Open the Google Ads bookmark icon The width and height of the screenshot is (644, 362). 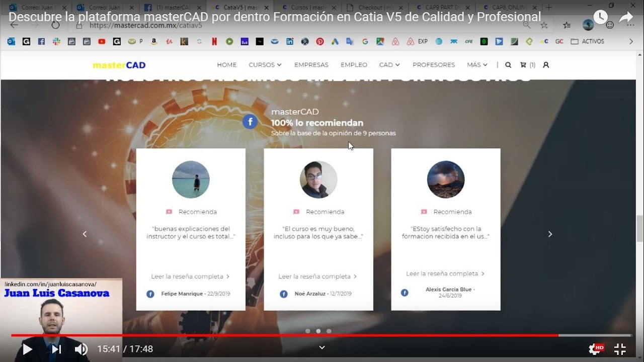point(335,42)
